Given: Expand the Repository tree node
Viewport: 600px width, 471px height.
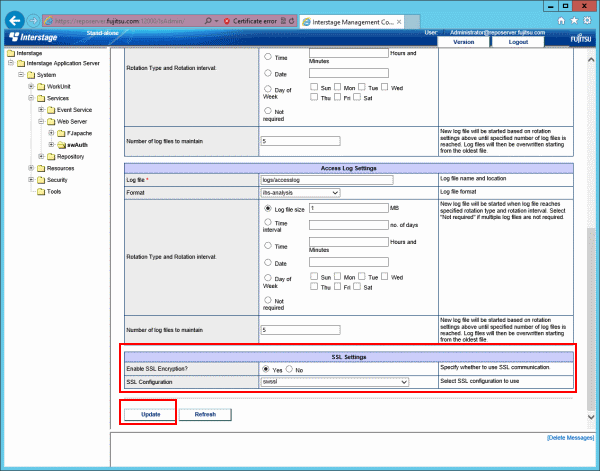Looking at the screenshot, I should click(x=41, y=156).
